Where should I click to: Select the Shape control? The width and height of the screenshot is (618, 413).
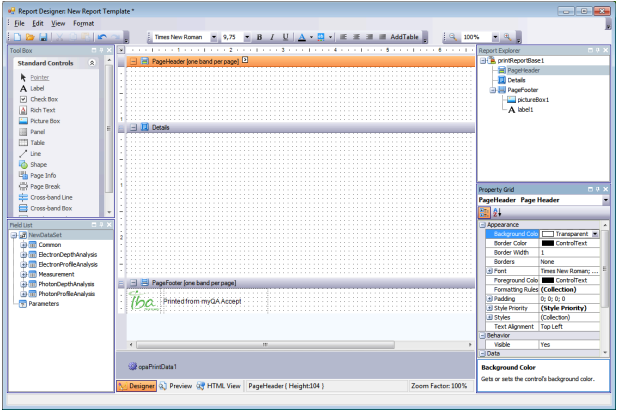click(x=38, y=164)
